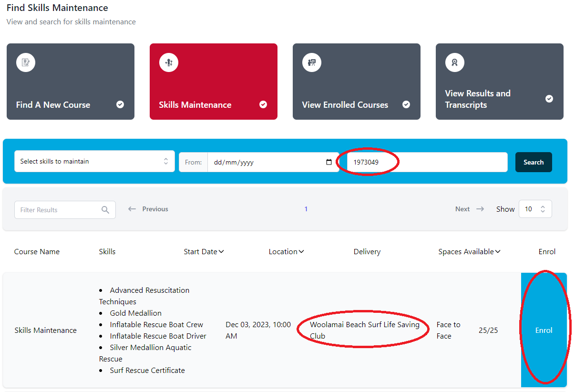Click the checkmark on View Results and Transcripts
The image size is (575, 392).
(549, 99)
